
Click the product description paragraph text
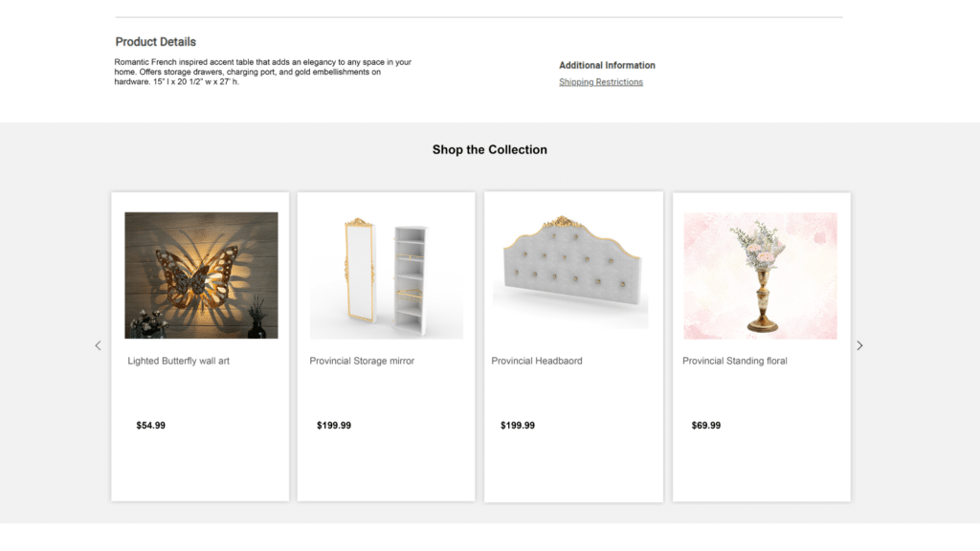(262, 72)
